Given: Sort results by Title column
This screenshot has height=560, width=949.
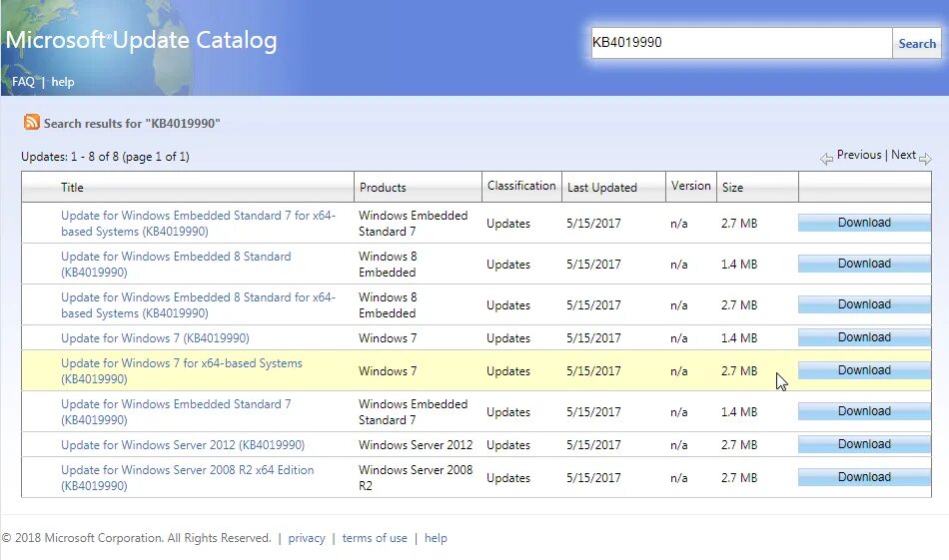Looking at the screenshot, I should click(72, 188).
